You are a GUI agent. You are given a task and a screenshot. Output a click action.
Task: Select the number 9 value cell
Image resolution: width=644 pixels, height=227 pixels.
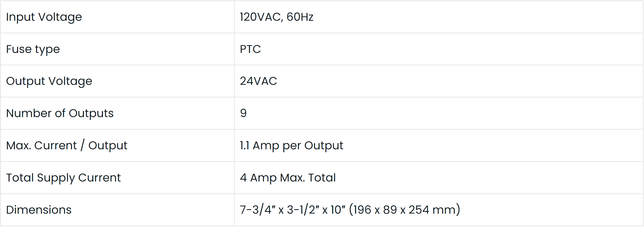(x=243, y=113)
